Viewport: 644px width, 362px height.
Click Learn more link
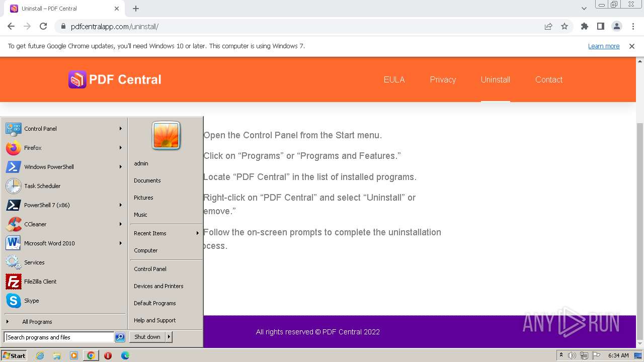tap(604, 46)
